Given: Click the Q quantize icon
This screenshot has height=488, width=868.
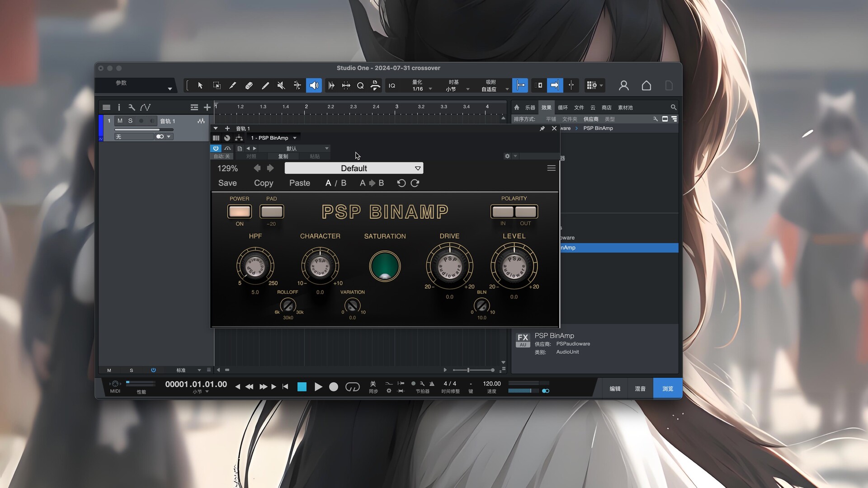Looking at the screenshot, I should pos(360,85).
